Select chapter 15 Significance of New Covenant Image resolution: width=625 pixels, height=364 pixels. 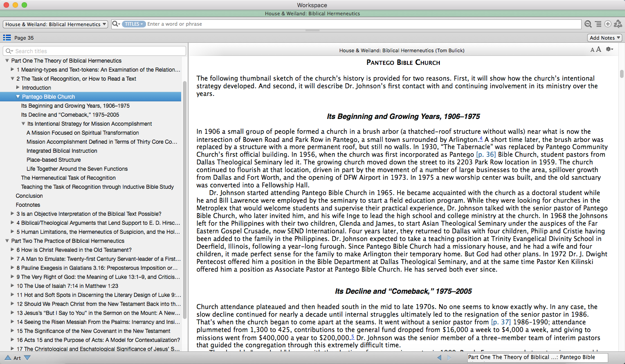click(x=94, y=331)
